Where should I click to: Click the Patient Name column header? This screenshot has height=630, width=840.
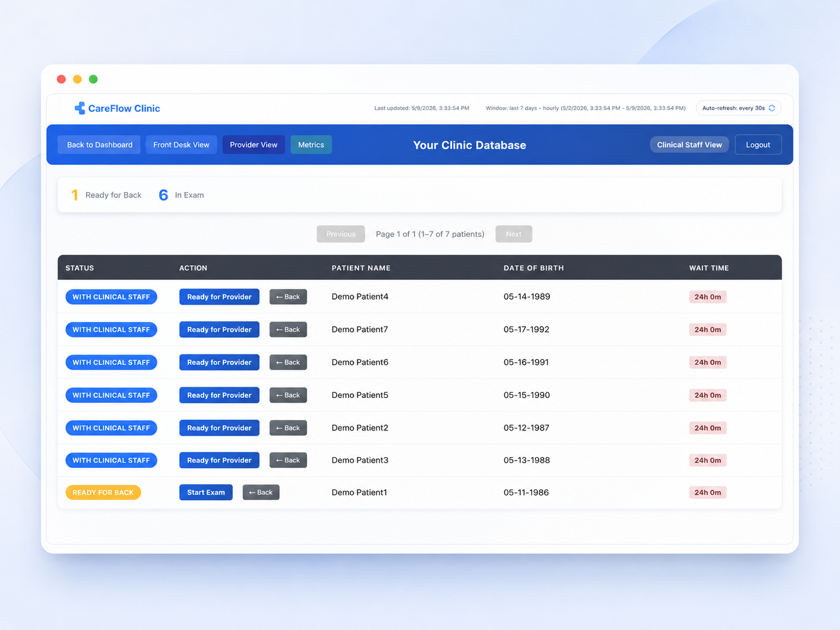[x=361, y=268]
